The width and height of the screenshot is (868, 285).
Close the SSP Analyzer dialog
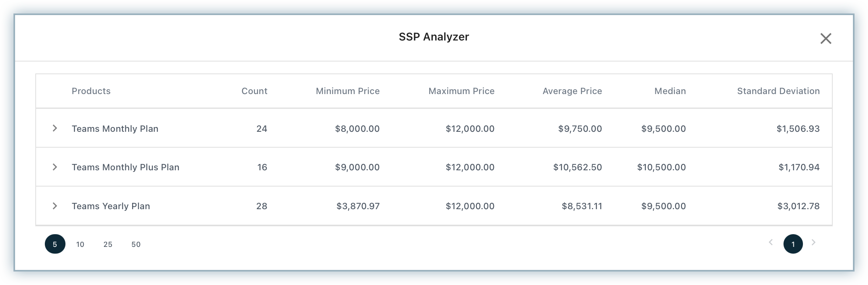click(x=826, y=39)
